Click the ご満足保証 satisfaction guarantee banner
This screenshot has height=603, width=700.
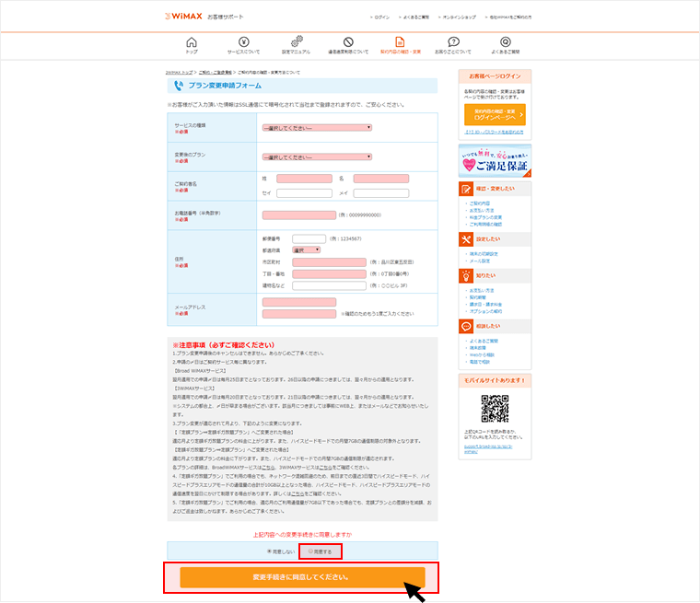pyautogui.click(x=495, y=161)
